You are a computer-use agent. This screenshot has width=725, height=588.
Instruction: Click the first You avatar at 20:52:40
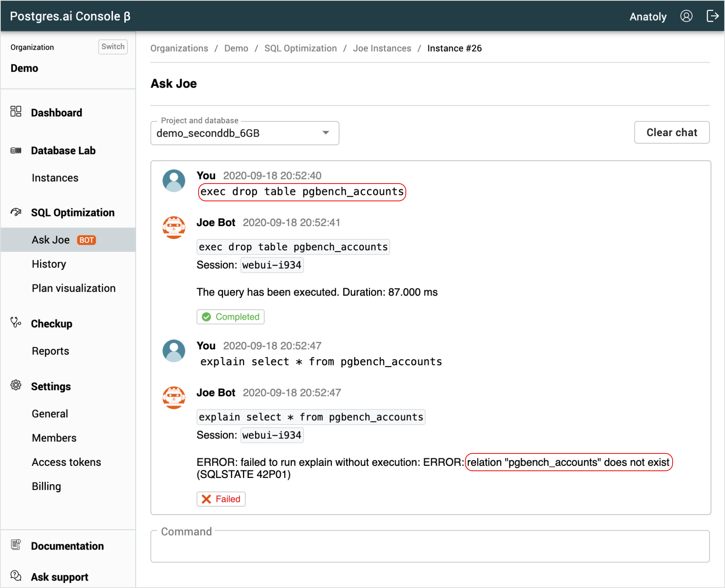(x=174, y=181)
